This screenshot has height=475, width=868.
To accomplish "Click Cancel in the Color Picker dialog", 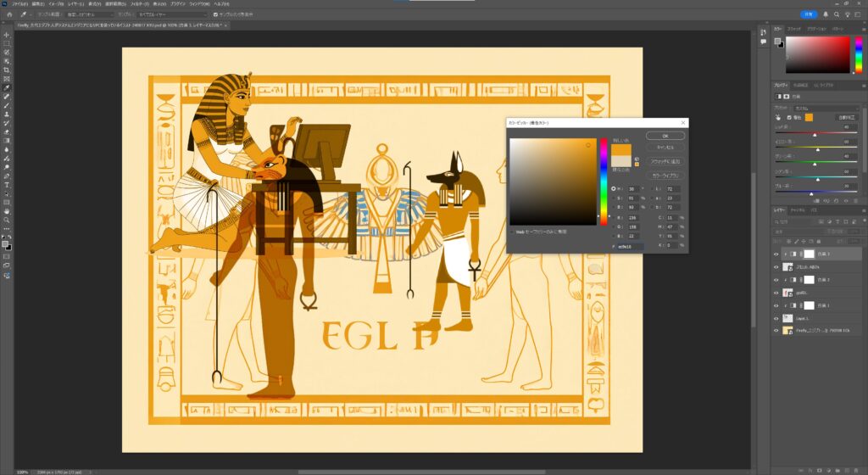I will point(665,148).
